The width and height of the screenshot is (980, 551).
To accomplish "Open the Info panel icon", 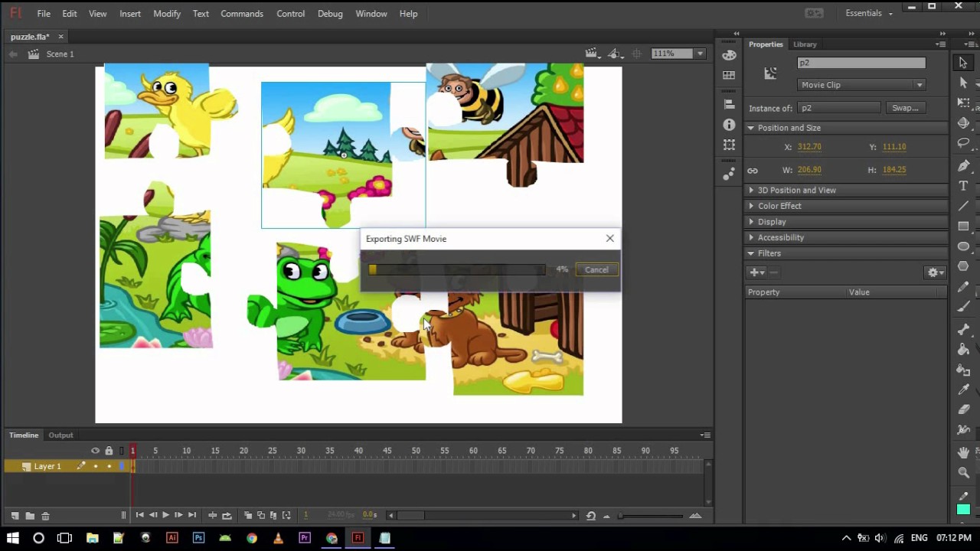I will 729,124.
